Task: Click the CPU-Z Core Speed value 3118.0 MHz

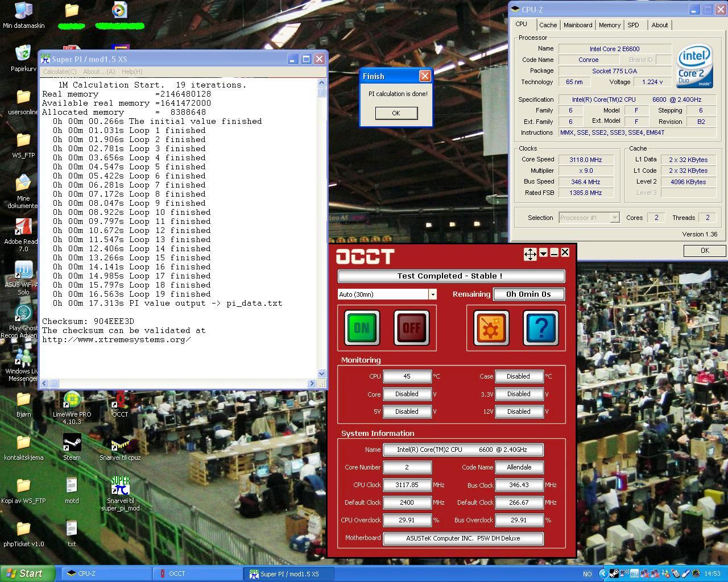Action: pos(585,160)
